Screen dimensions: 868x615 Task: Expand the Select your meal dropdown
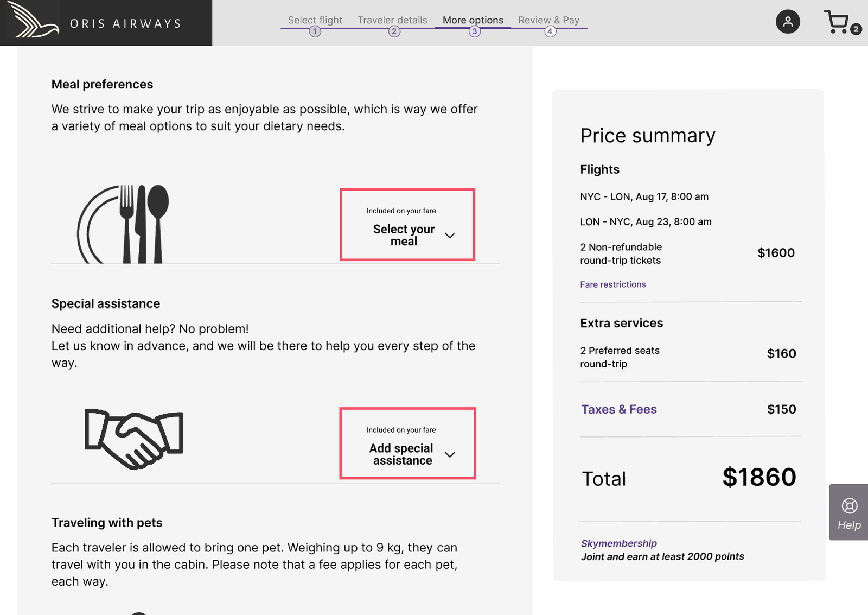point(407,225)
